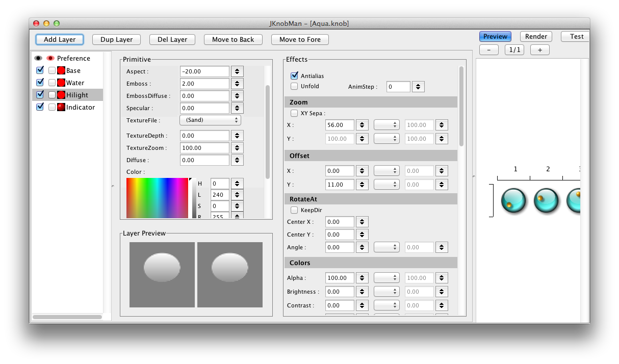Image resolution: width=619 pixels, height=364 pixels.
Task: Click the Color H stepper arrows
Action: tap(237, 184)
